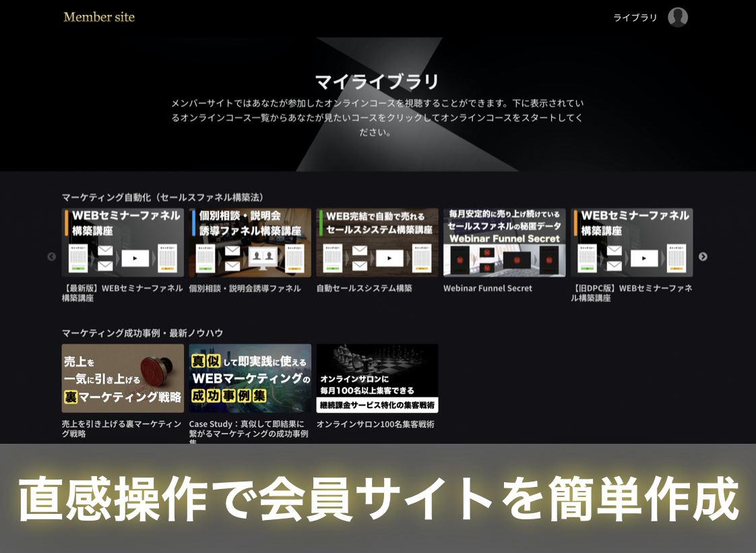
Task: Click the マイライブラリ page heading
Action: [377, 82]
